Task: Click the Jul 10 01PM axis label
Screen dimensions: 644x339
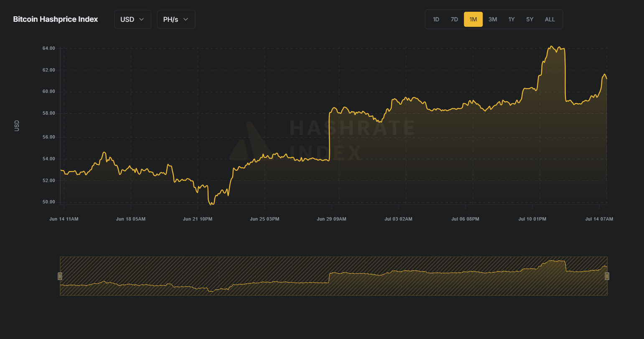Action: click(532, 219)
